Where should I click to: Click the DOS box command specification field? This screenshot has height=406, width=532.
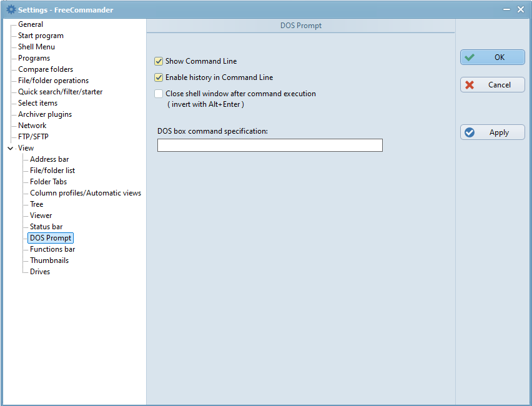tap(269, 146)
